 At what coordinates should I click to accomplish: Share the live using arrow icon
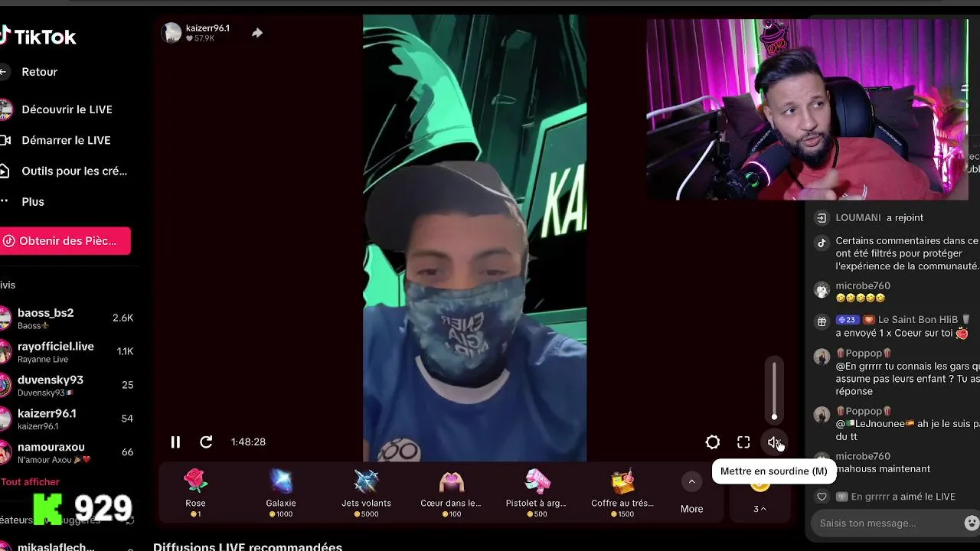[x=257, y=33]
